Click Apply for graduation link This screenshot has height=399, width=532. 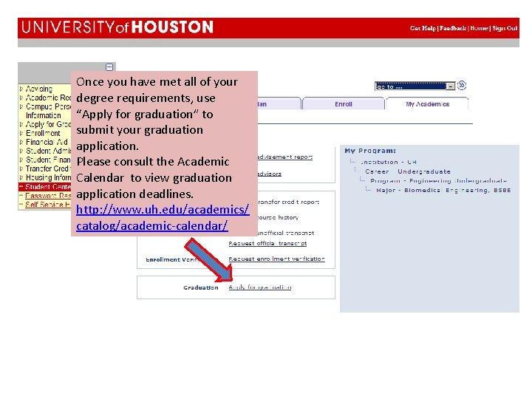[260, 287]
